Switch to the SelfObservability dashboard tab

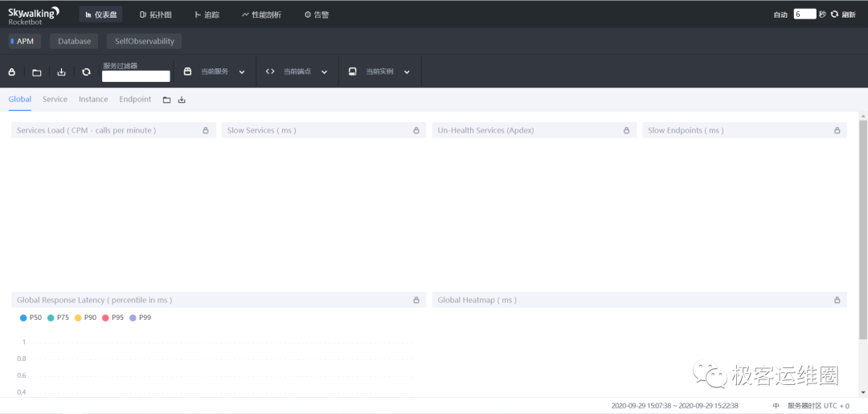(x=145, y=41)
